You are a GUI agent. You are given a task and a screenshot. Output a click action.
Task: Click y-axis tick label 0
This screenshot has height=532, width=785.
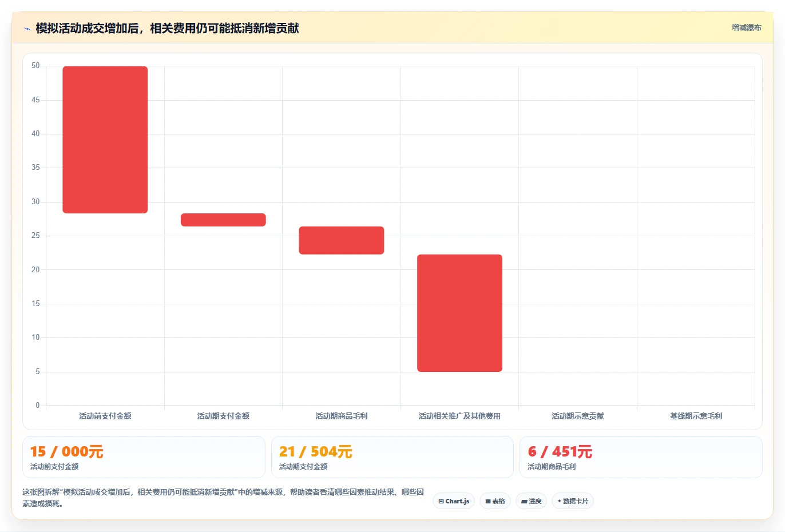click(x=38, y=406)
